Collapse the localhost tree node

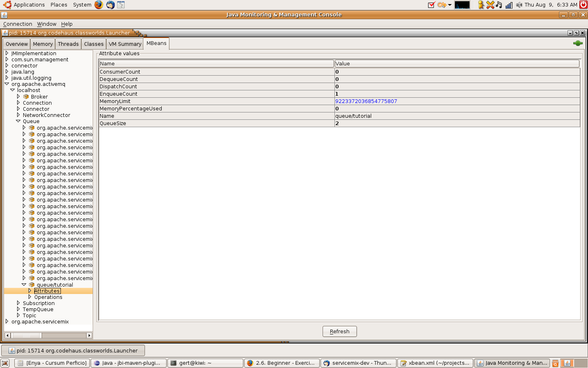click(13, 90)
